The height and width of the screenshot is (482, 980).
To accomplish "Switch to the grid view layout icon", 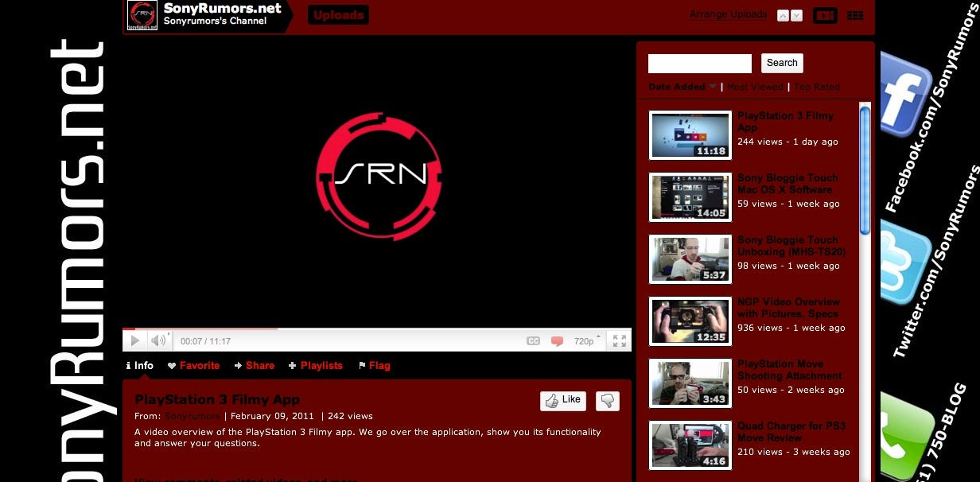I will click(855, 15).
